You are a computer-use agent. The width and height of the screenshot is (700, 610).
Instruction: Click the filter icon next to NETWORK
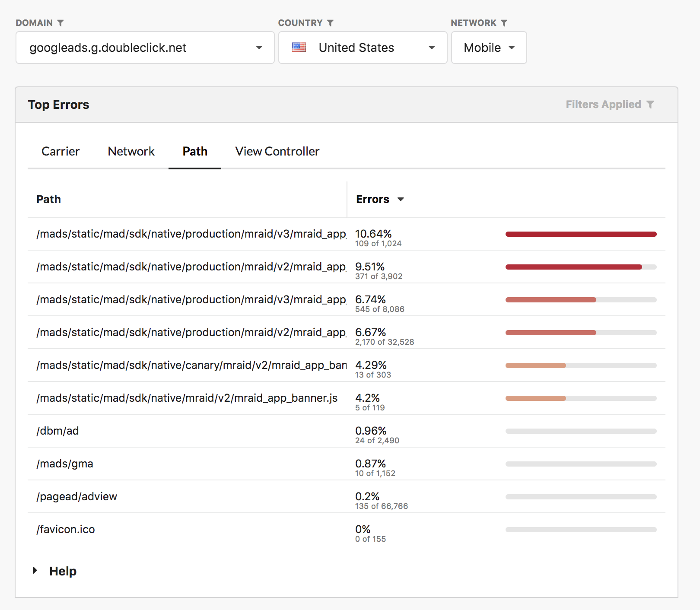504,23
